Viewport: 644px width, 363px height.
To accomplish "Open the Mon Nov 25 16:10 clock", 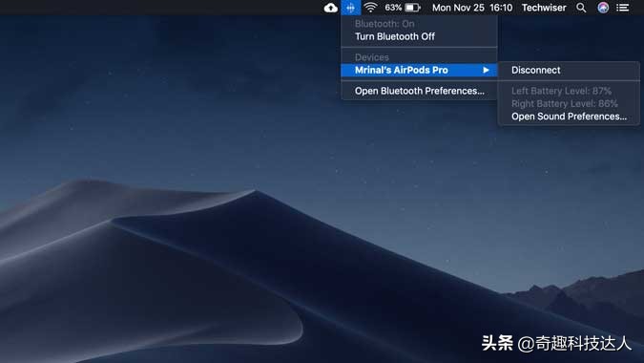I will pyautogui.click(x=472, y=8).
